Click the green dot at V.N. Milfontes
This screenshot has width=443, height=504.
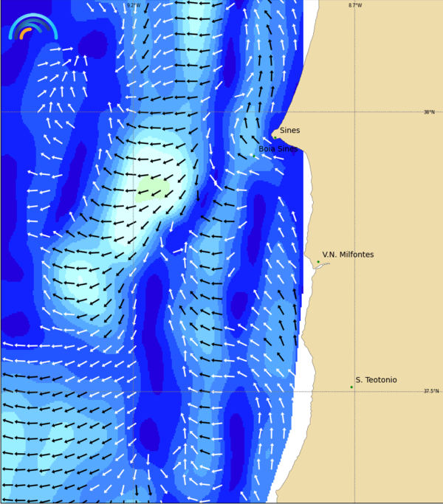(x=318, y=261)
